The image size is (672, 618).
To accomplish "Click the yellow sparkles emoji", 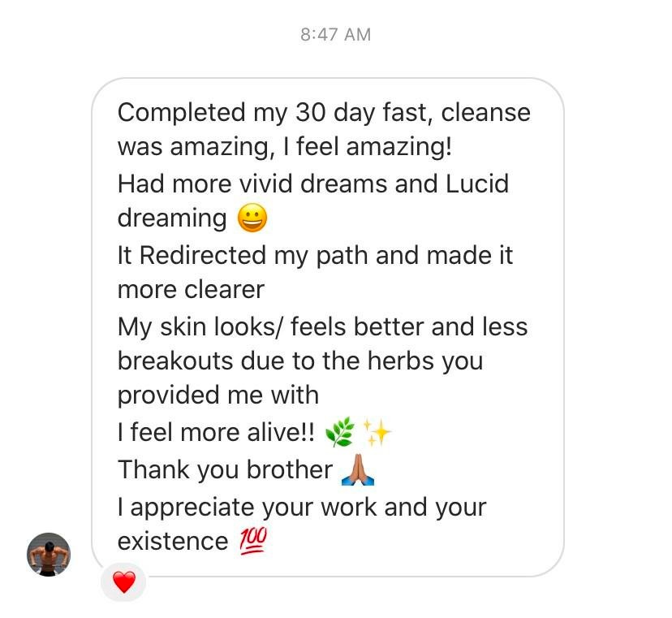I will click(377, 432).
